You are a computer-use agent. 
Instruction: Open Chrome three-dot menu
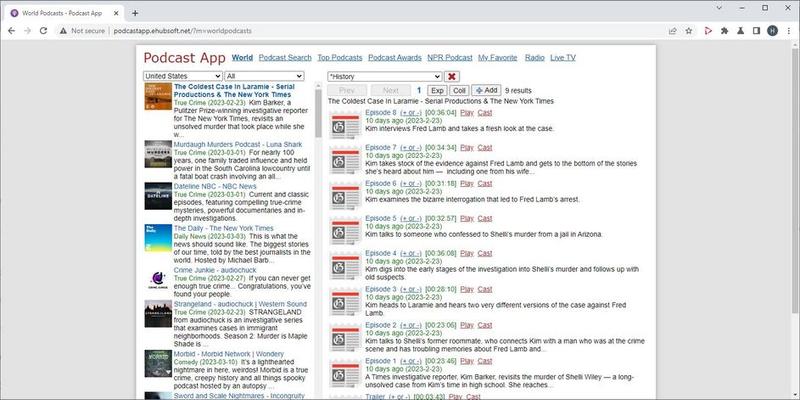[789, 31]
